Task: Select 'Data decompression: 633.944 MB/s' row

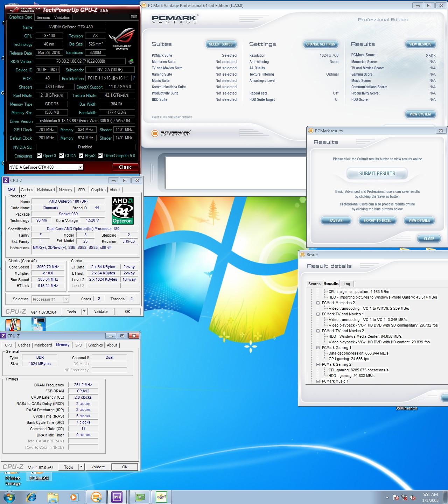Action: (358, 353)
